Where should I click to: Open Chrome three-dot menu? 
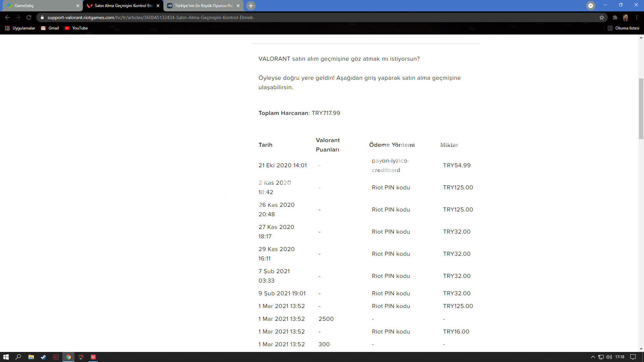coord(637,17)
